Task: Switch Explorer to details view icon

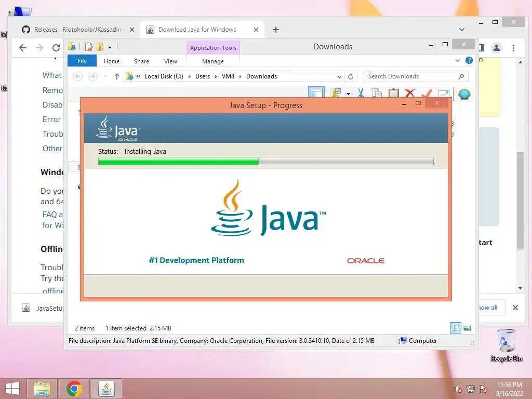Action: click(x=455, y=328)
